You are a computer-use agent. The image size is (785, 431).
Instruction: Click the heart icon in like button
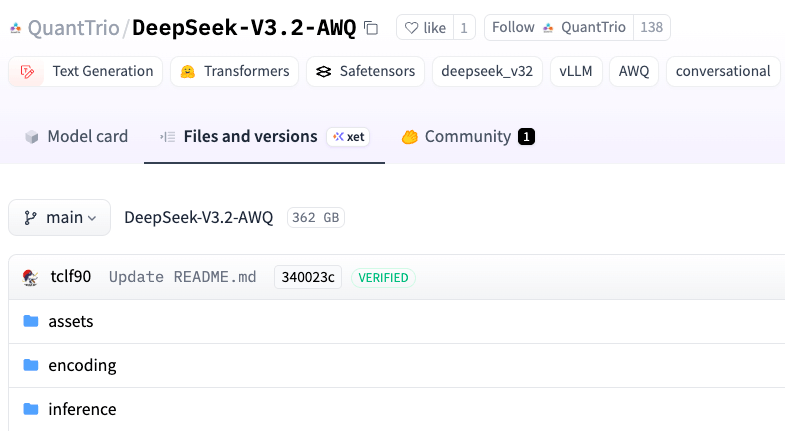[x=411, y=28]
